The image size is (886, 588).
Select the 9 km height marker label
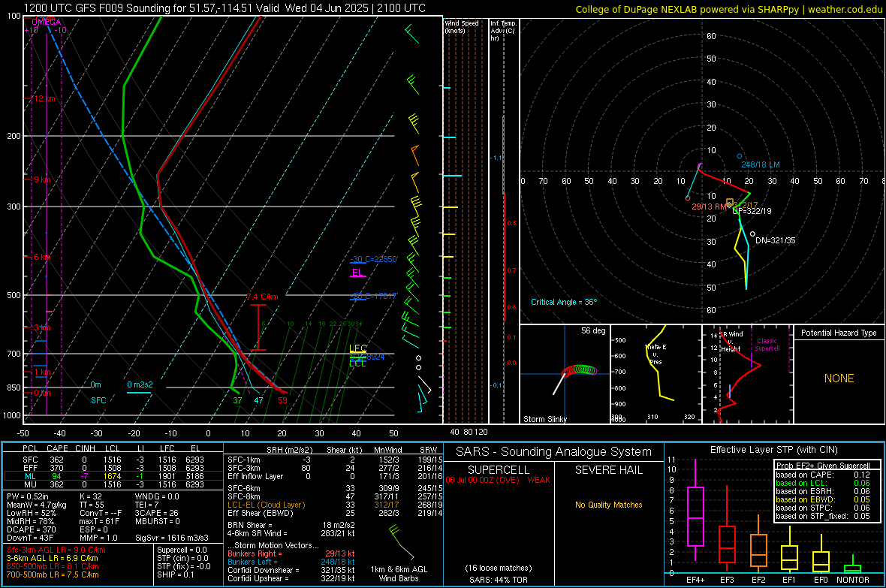[x=42, y=179]
